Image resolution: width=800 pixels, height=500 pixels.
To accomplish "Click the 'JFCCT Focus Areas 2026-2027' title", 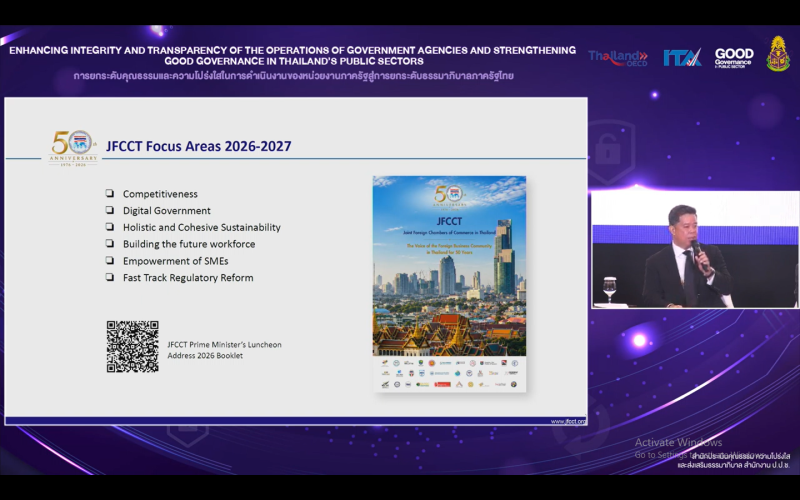I will coord(198,146).
